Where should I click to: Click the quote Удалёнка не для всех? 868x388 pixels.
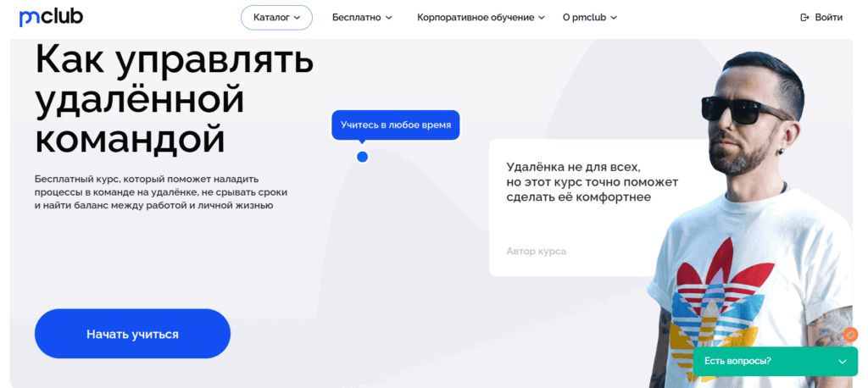click(x=593, y=181)
